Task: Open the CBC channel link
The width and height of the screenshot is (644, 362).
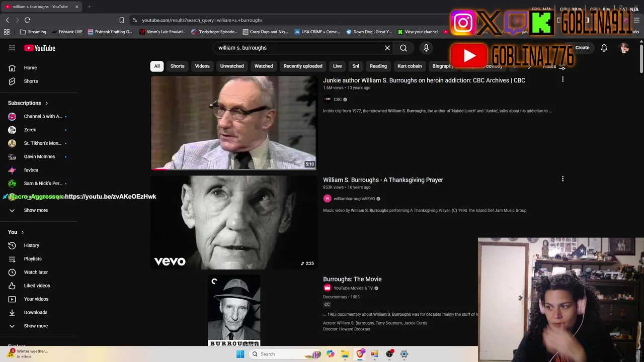Action: coord(338,100)
